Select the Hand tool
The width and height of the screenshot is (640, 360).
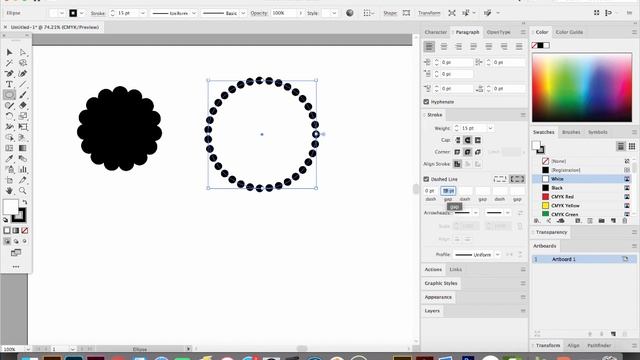coord(9,191)
